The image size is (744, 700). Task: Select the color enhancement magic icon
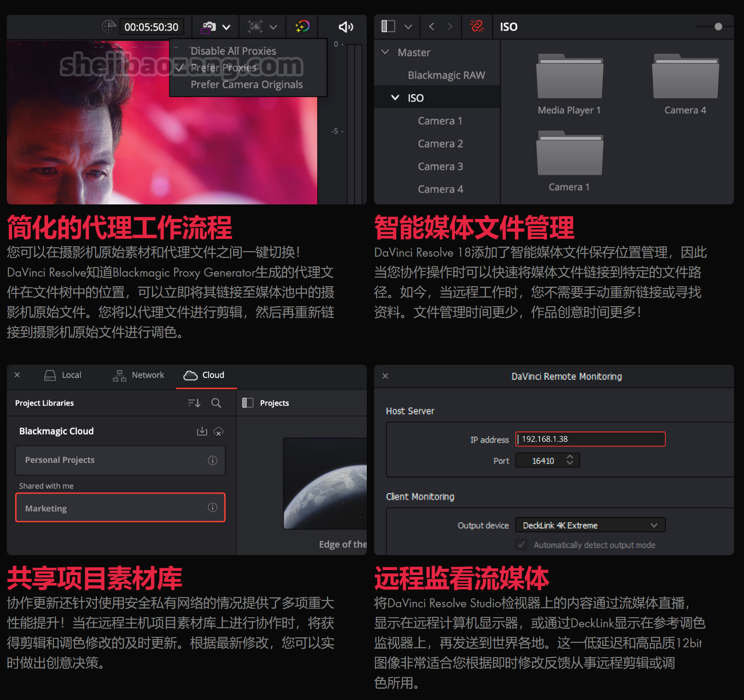(x=301, y=27)
